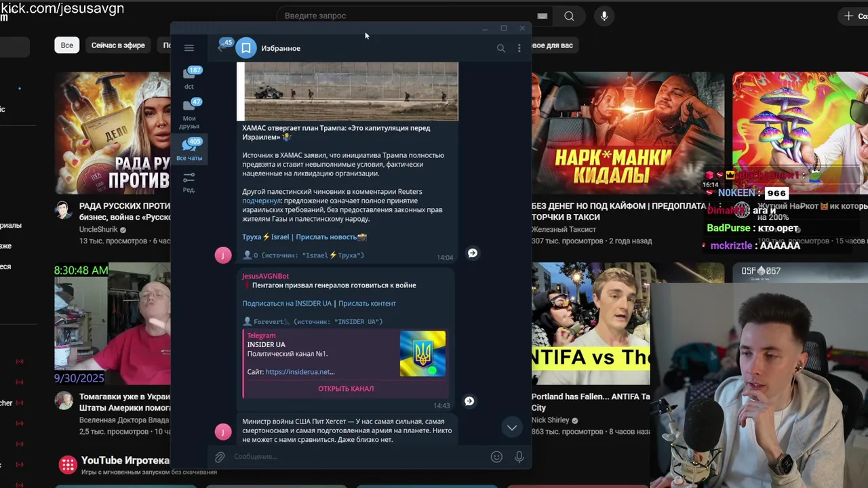Open Железный Таксист channel name
The height and width of the screenshot is (488, 868).
pos(564,229)
